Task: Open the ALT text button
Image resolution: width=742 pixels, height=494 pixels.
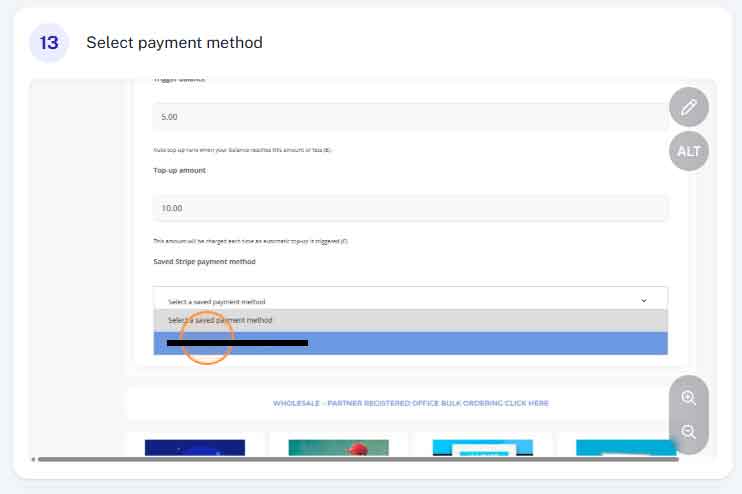Action: 689,151
